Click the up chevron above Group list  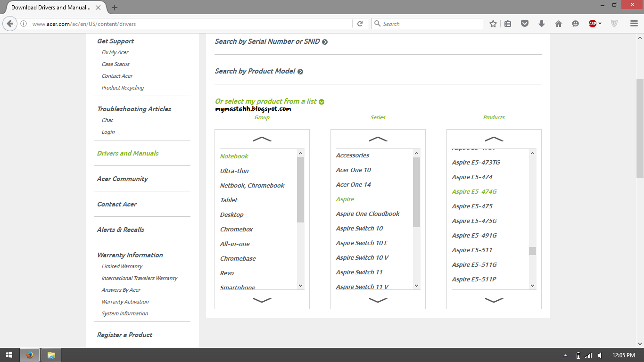262,139
